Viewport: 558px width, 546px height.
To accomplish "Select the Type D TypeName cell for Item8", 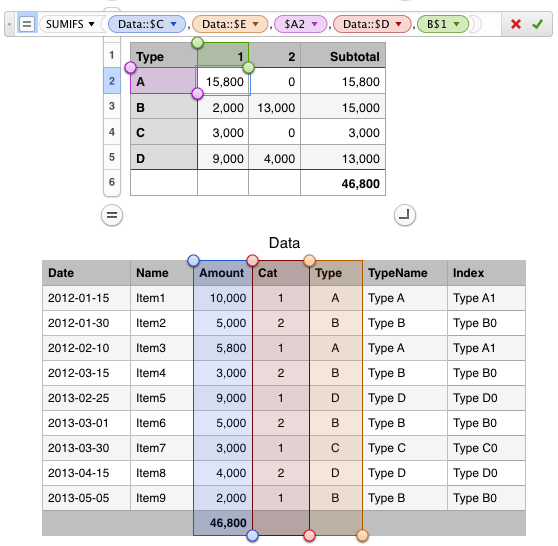I will click(405, 473).
